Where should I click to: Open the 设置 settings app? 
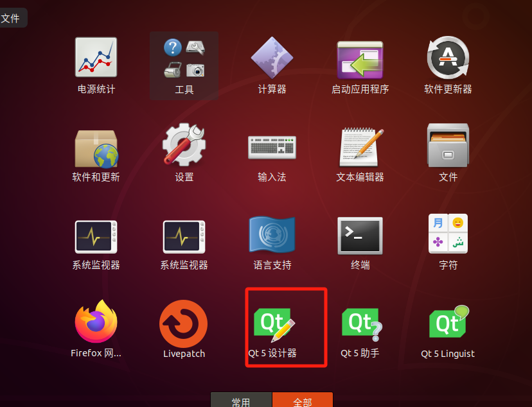(184, 144)
